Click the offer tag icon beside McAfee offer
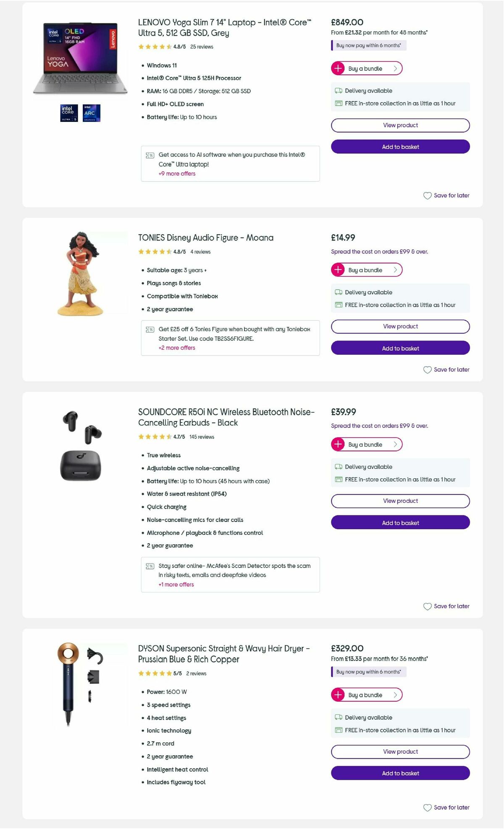The height and width of the screenshot is (829, 504). point(150,566)
